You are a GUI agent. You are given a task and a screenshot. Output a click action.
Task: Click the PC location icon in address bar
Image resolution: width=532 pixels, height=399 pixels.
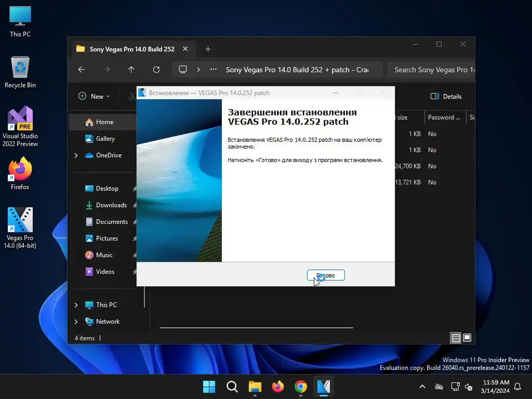[183, 70]
